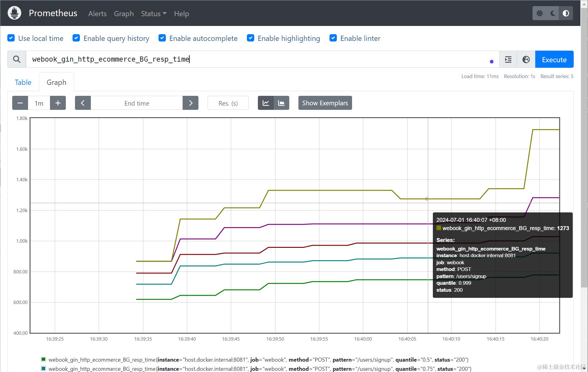The width and height of the screenshot is (588, 372).
Task: Toggle Enable query history checkbox
Action: 76,38
